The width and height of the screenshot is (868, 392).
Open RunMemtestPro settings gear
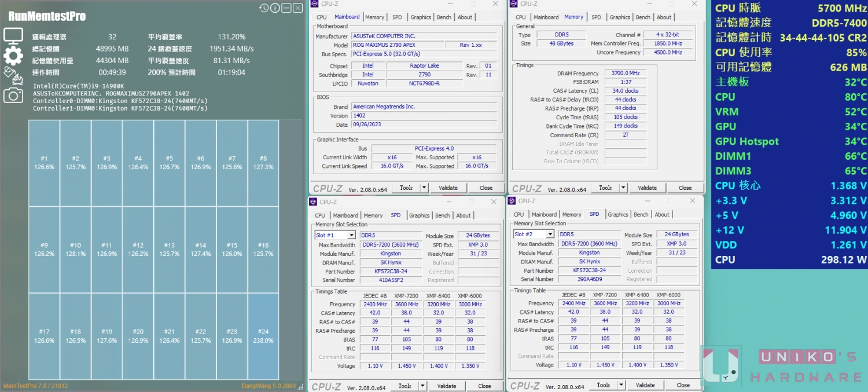point(13,56)
